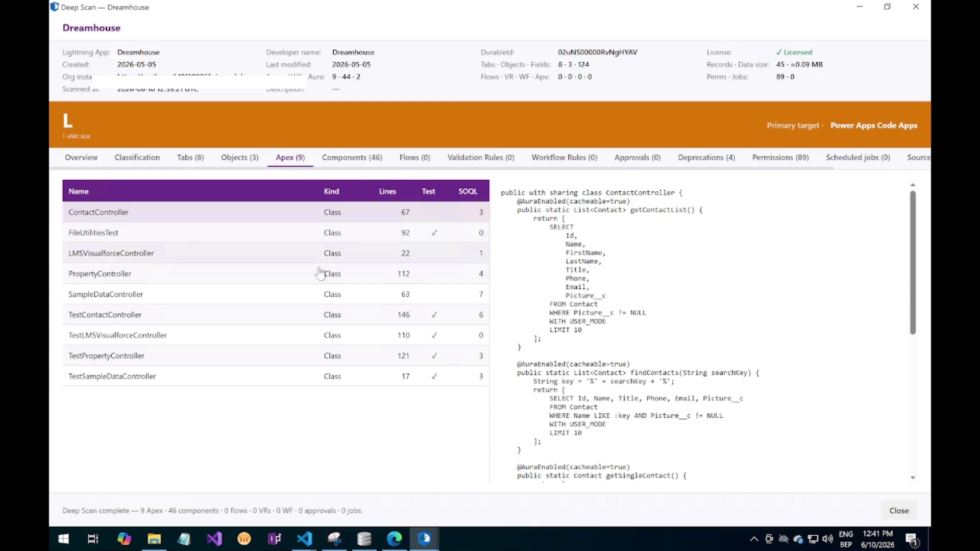Sort the table by Kind column
980x551 pixels.
pos(331,191)
